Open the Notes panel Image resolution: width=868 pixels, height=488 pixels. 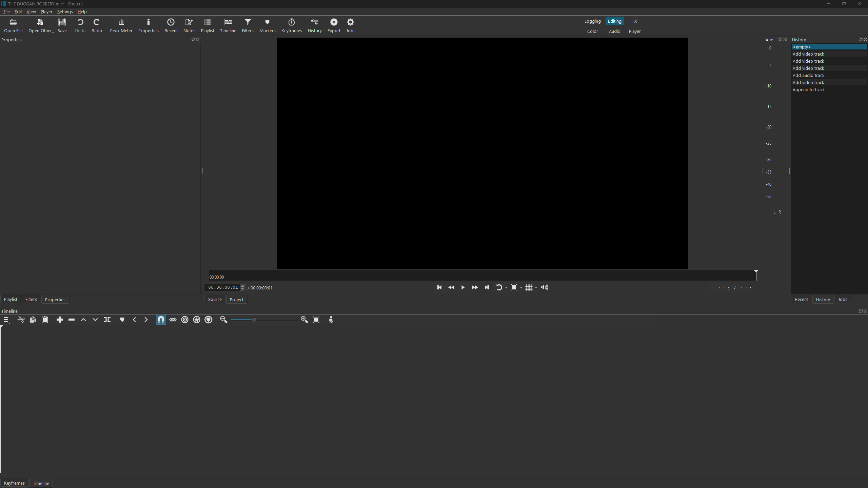click(x=189, y=26)
